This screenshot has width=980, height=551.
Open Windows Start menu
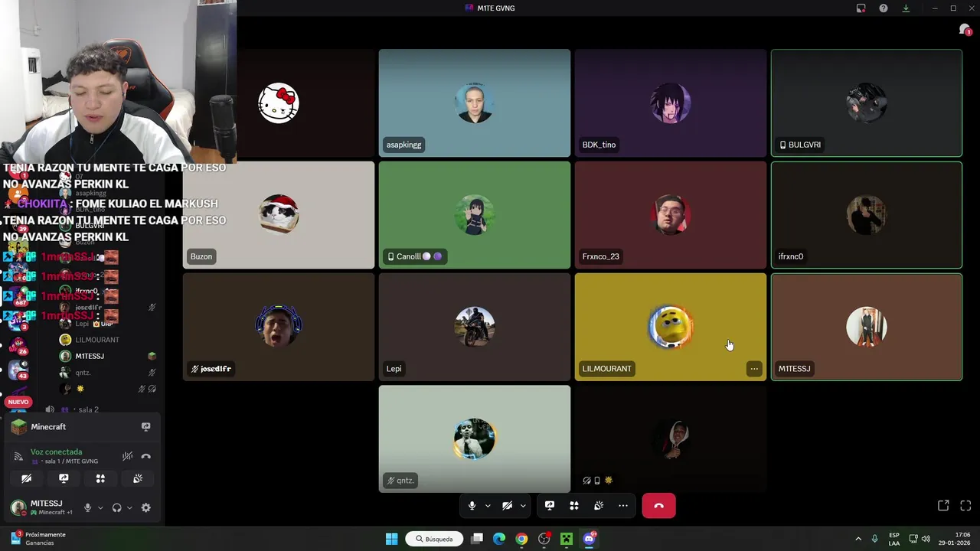391,539
